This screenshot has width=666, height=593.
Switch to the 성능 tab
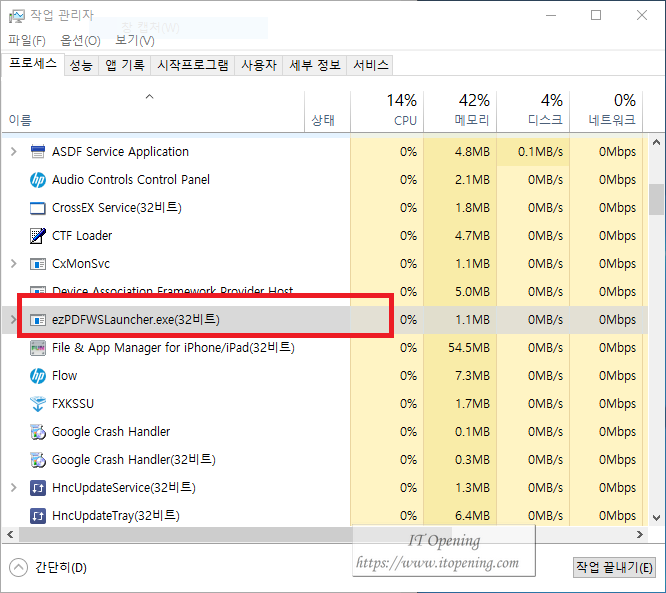point(81,65)
